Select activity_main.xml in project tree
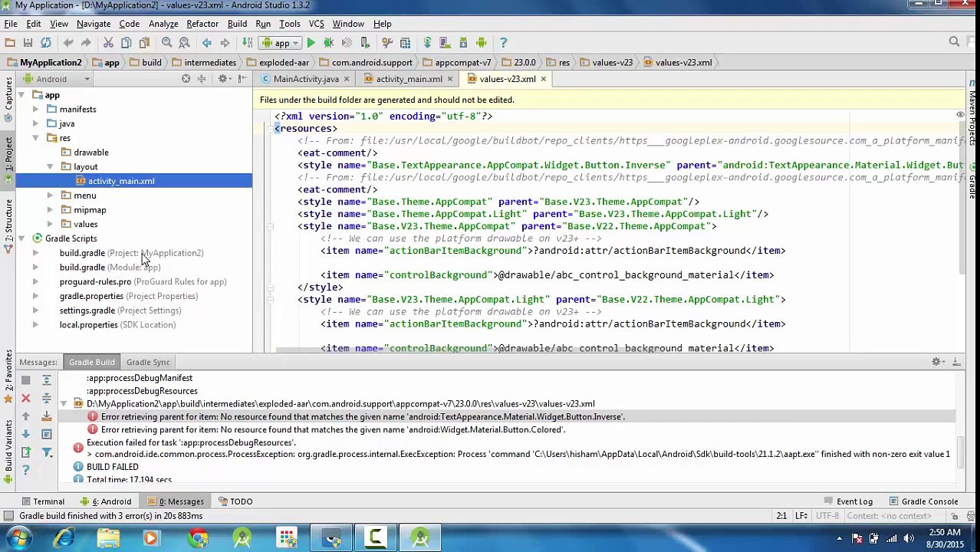The image size is (980, 552). coord(133,181)
